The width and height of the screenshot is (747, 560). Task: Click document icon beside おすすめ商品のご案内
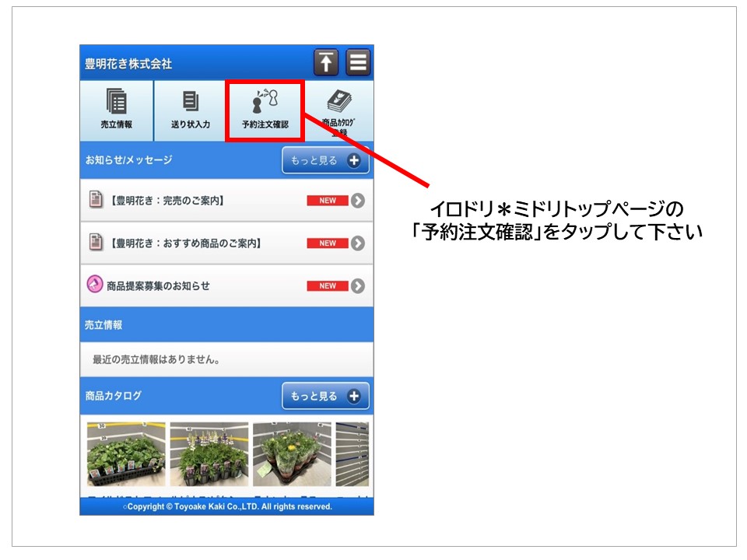95,243
